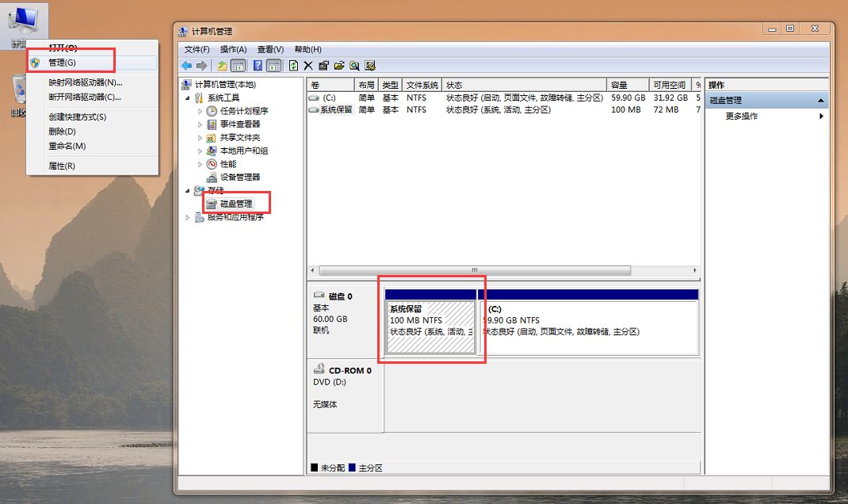Click the black X delete icon in toolbar

(308, 66)
